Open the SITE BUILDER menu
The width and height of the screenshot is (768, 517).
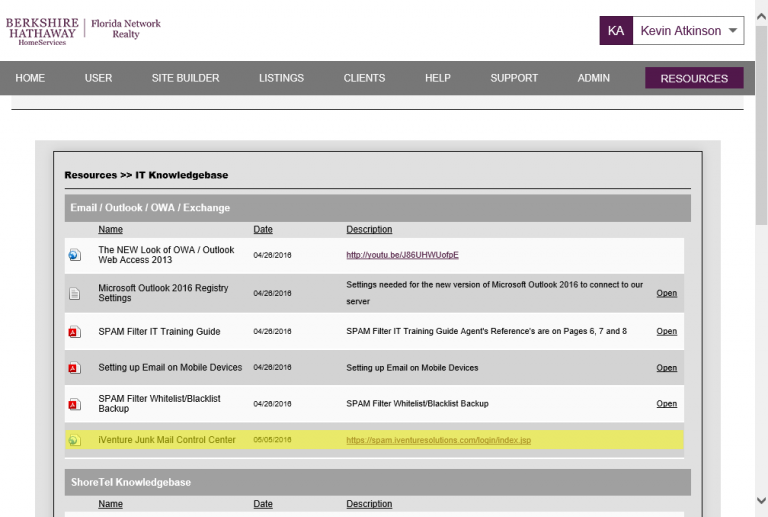[185, 78]
